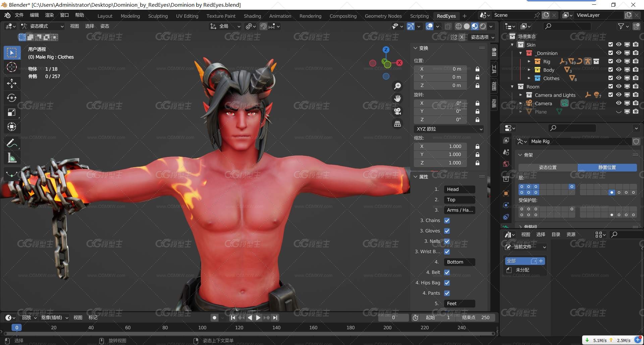Screen dimensions: 644x345
Task: Open the 渲染 Render menu
Action: tap(49, 15)
